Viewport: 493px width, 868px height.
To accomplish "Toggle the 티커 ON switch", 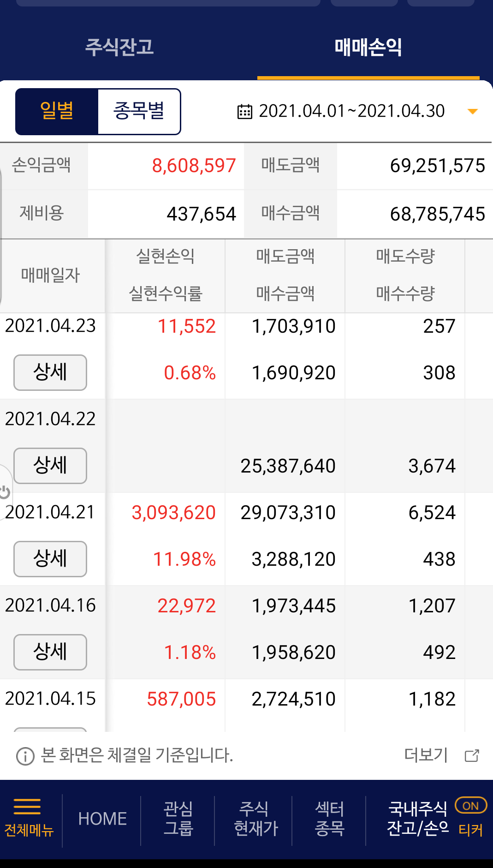I will [470, 806].
